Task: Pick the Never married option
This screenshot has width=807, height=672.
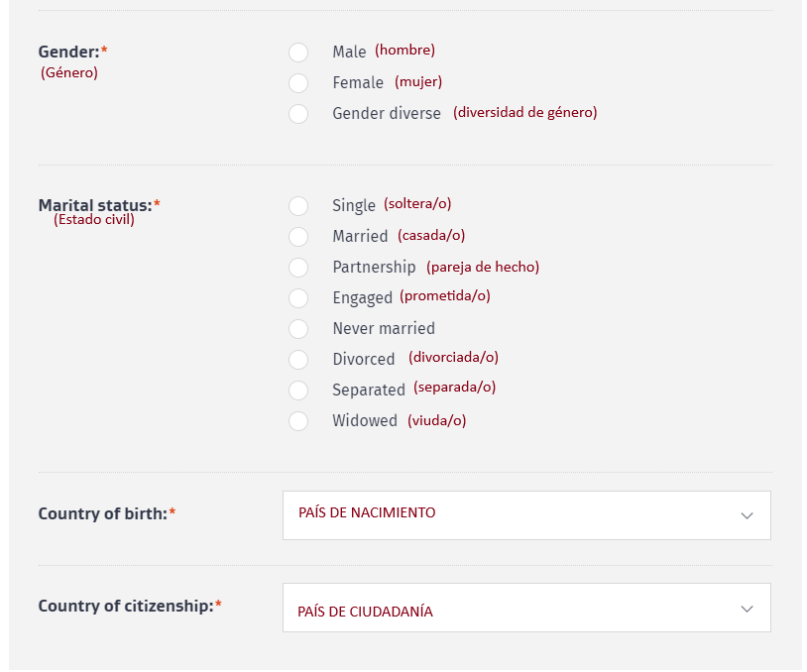Action: (x=298, y=329)
